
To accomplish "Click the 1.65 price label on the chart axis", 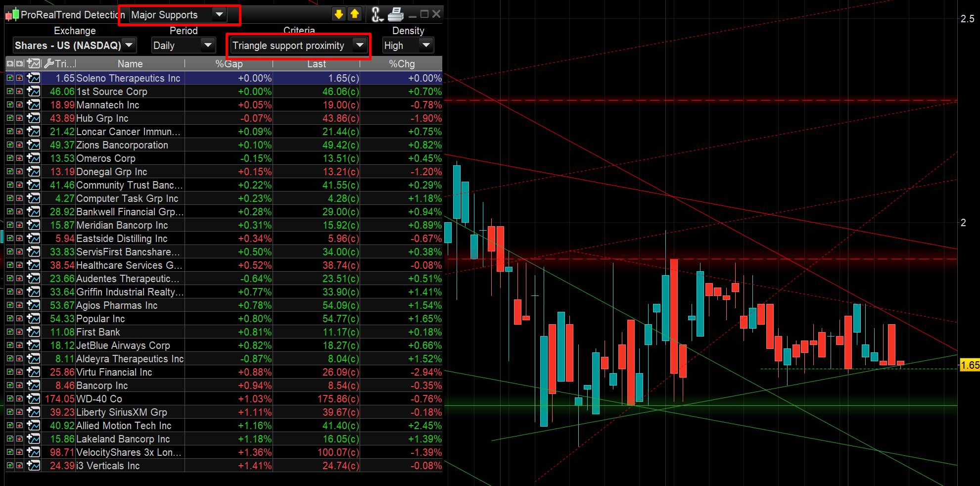I will (970, 365).
